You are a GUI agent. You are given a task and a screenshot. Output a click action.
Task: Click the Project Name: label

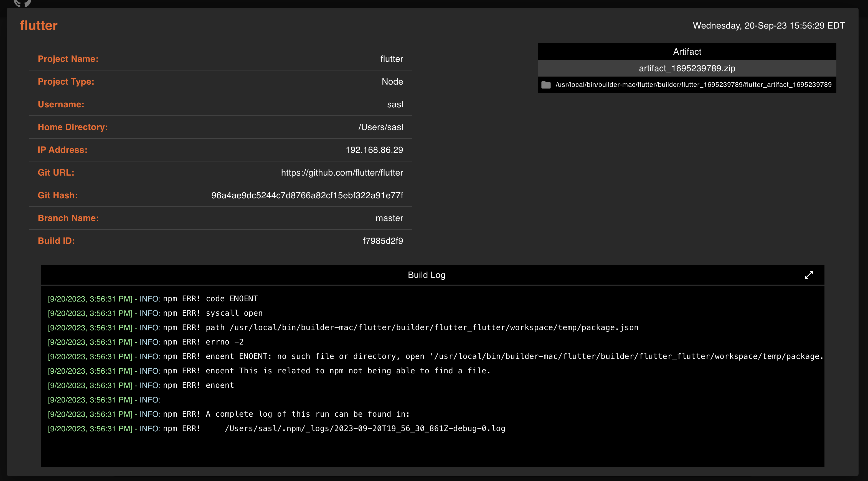[68, 59]
